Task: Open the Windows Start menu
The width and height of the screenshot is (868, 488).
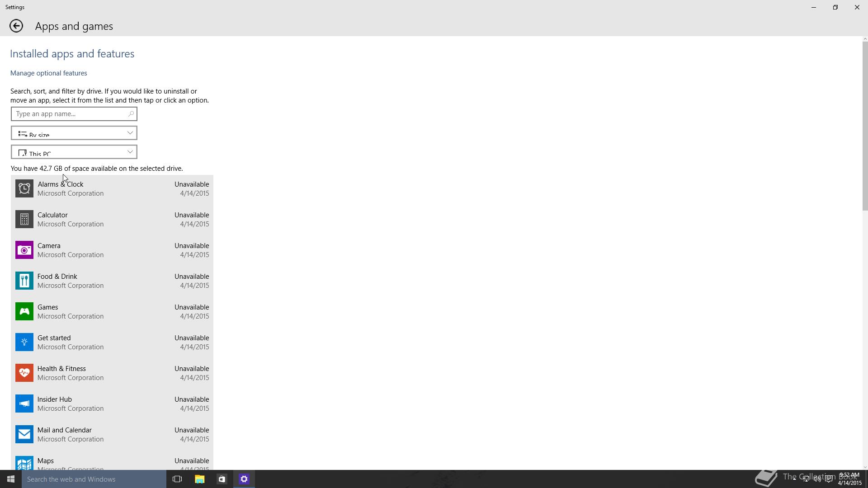Action: click(x=11, y=479)
